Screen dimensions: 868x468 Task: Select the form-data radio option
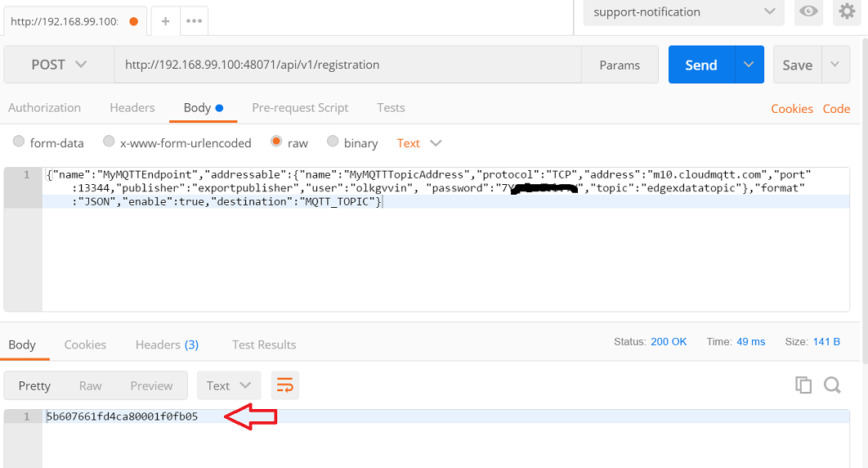19,142
